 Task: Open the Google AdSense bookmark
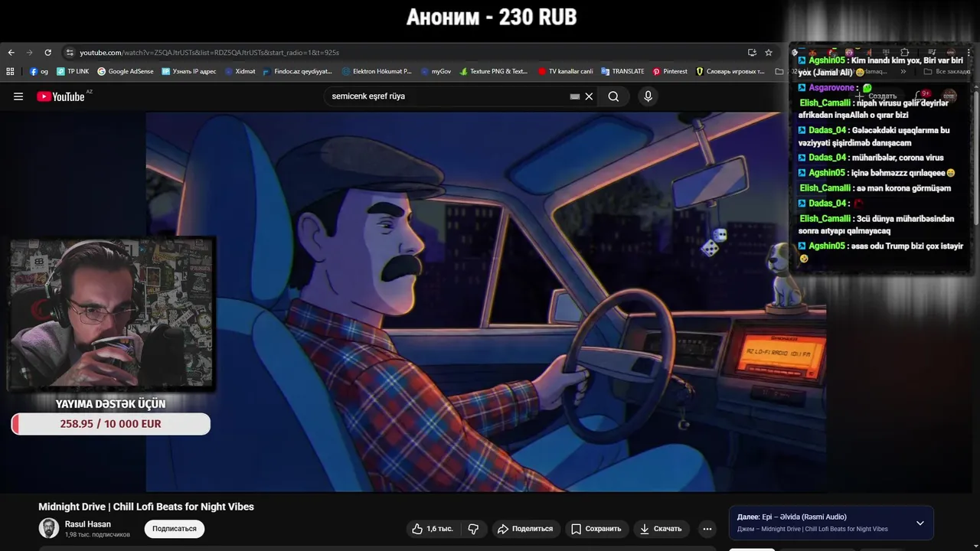click(125, 71)
